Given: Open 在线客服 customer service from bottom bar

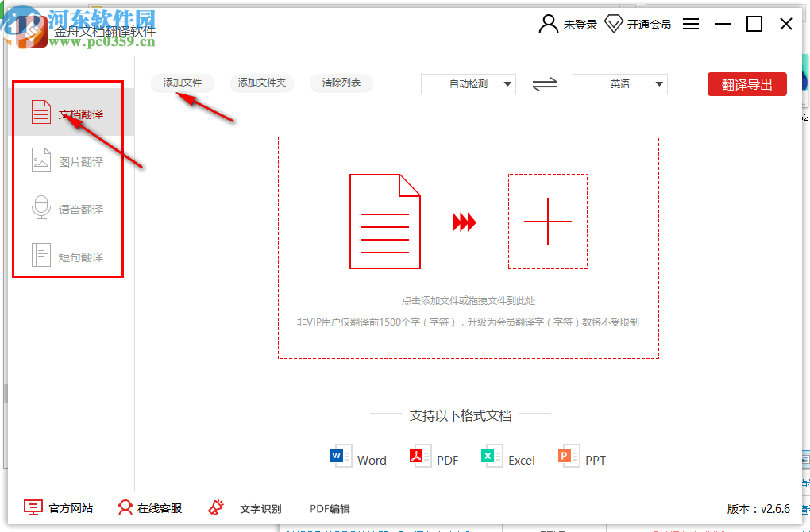Looking at the screenshot, I should coord(150,508).
